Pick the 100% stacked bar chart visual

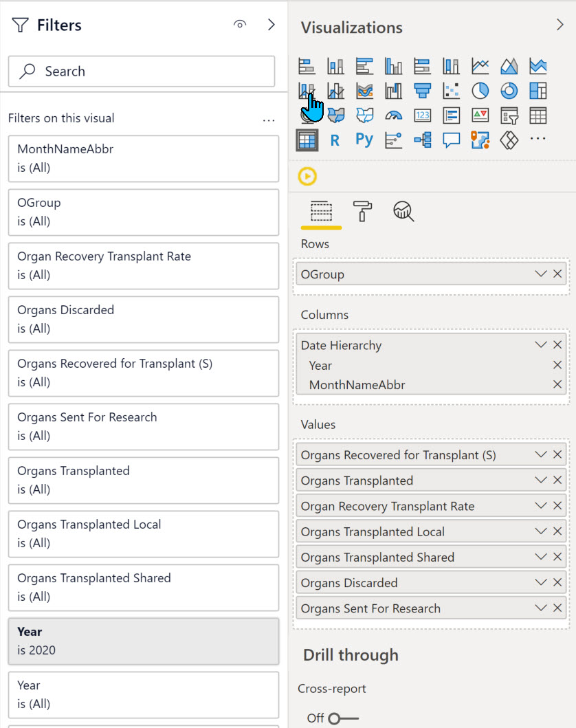click(x=422, y=67)
